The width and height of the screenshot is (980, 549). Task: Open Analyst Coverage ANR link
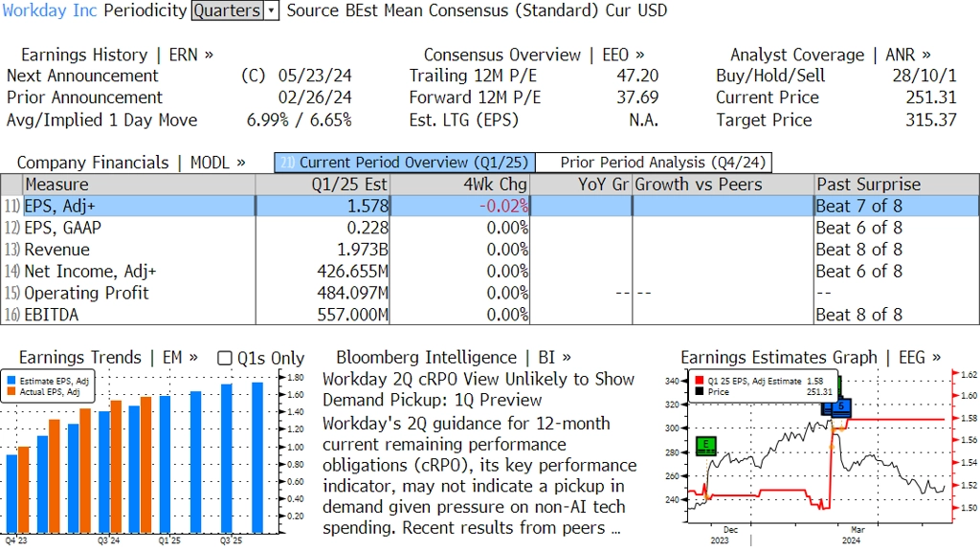830,55
